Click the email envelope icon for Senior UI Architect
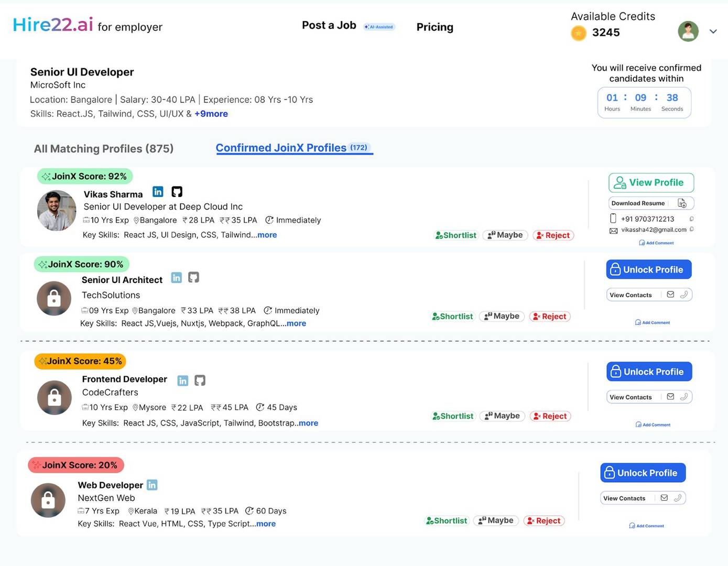Image resolution: width=728 pixels, height=566 pixels. pyautogui.click(x=670, y=295)
